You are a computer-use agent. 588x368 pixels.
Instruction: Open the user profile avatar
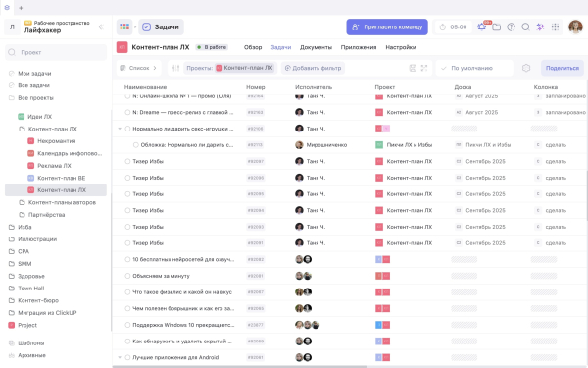coord(575,26)
